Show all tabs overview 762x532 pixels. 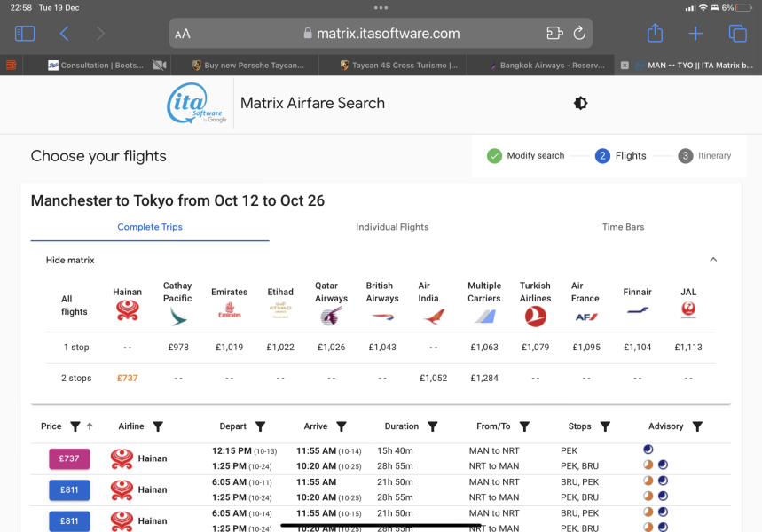[738, 34]
